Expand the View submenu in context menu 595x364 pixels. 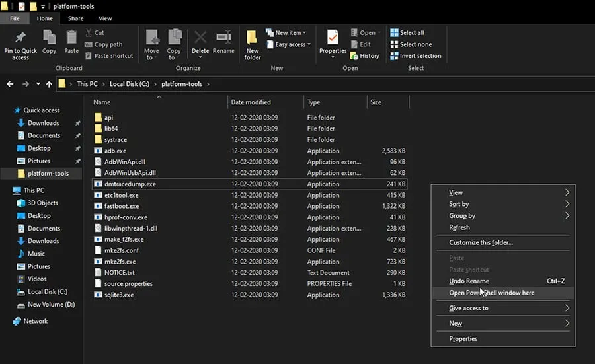coord(456,192)
